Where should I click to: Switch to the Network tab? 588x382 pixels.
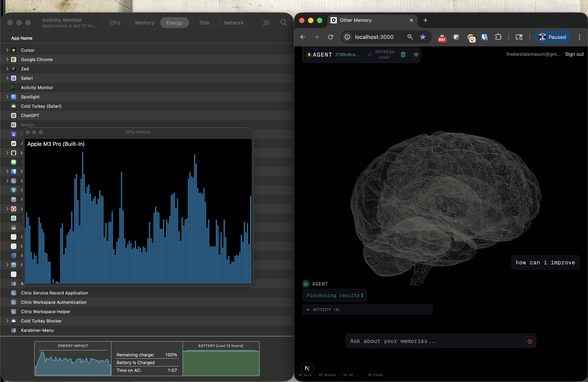pyautogui.click(x=234, y=23)
